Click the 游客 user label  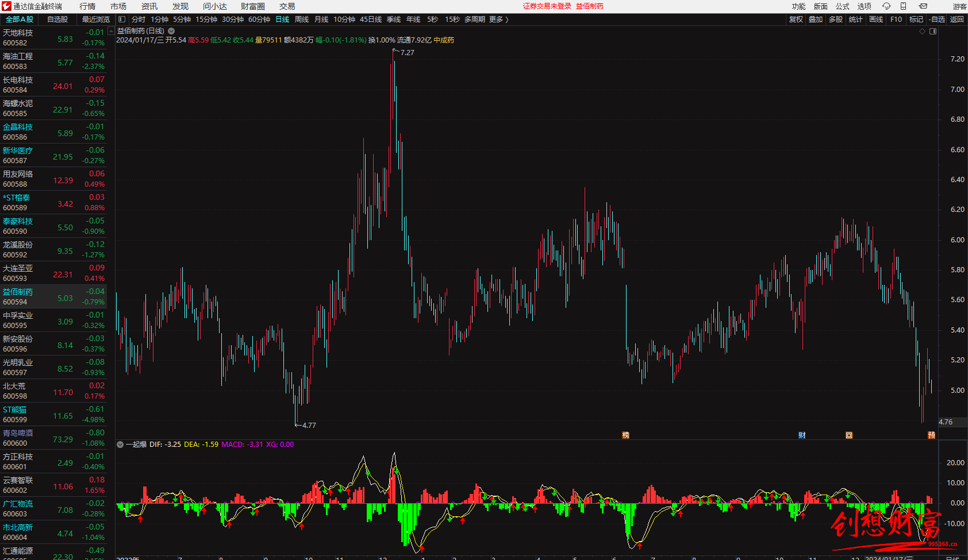pyautogui.click(x=959, y=6)
